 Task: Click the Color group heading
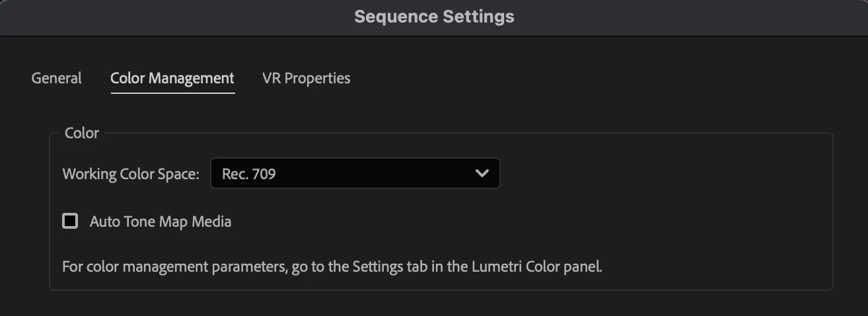(x=82, y=133)
